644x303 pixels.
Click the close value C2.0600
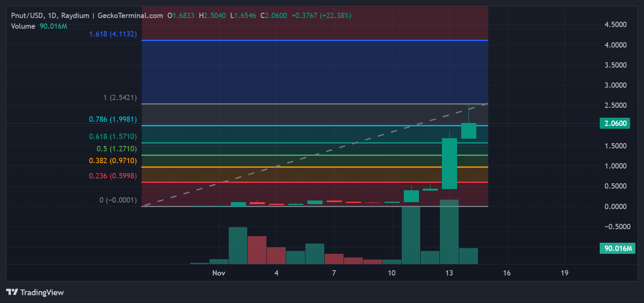click(x=274, y=16)
